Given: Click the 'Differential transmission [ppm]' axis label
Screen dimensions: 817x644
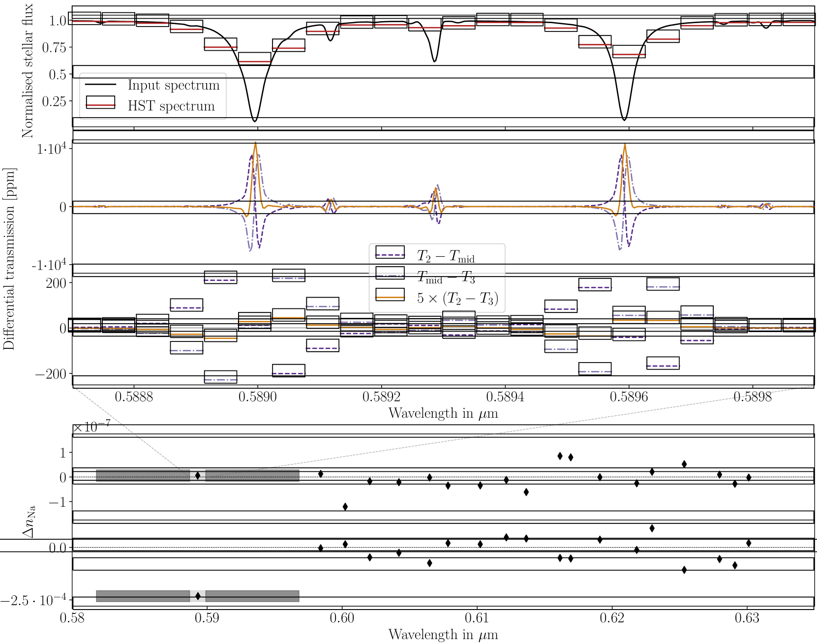Looking at the screenshot, I should 9,259.
